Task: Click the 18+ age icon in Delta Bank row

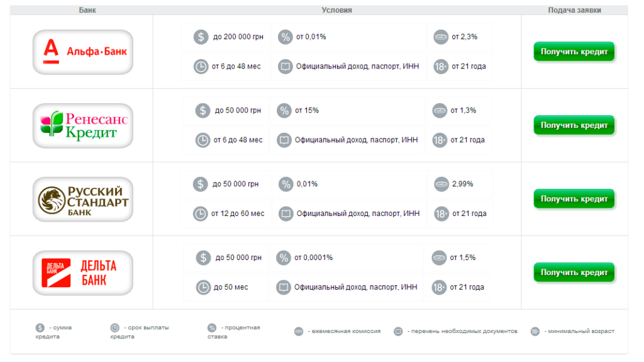Action: coord(439,288)
